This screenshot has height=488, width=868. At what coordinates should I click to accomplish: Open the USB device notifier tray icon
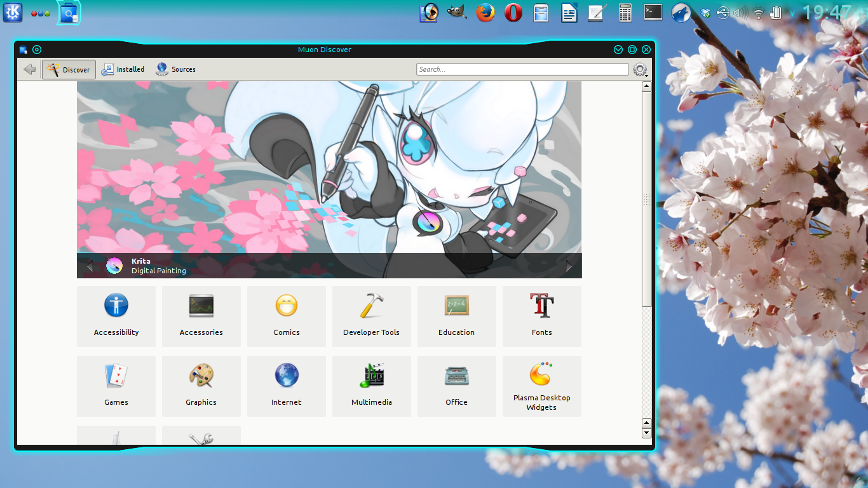tap(722, 12)
